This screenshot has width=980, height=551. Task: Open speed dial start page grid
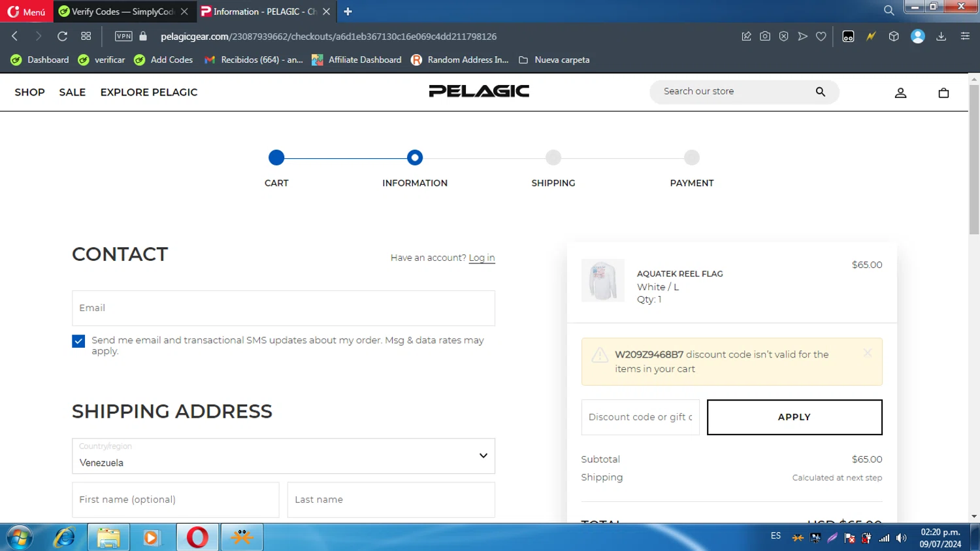[x=86, y=37]
